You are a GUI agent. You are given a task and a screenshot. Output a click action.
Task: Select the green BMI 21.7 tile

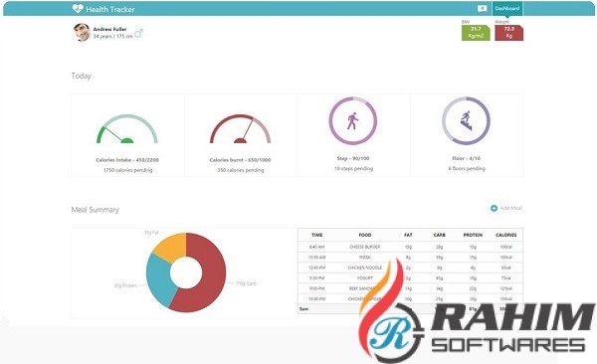(x=476, y=33)
